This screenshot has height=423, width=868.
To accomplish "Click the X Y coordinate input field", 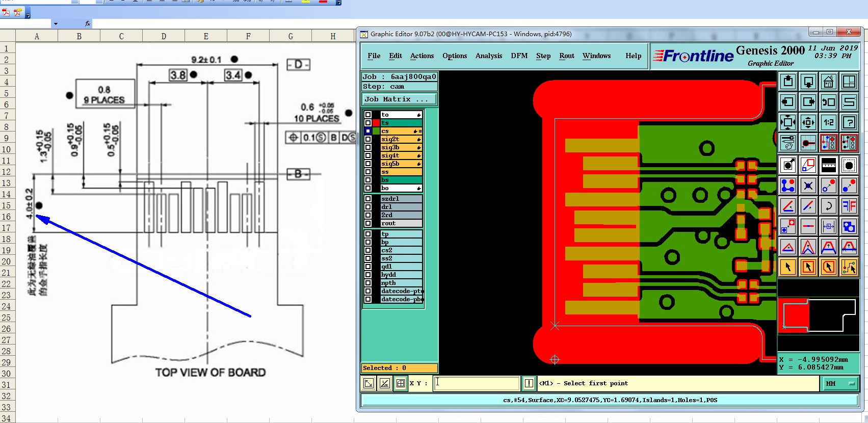I will 476,383.
